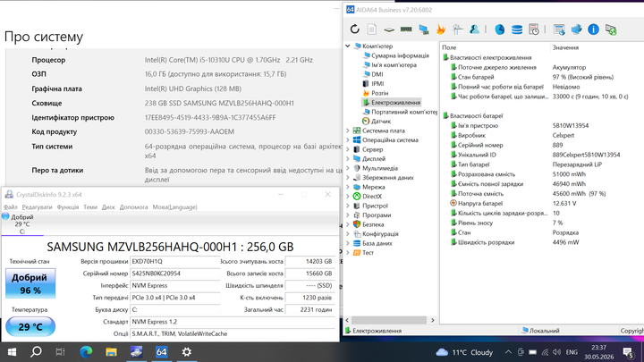The height and width of the screenshot is (362, 644).
Task: Click the right arrow of AIDA64 tree scrollbar
Action: pos(433,320)
